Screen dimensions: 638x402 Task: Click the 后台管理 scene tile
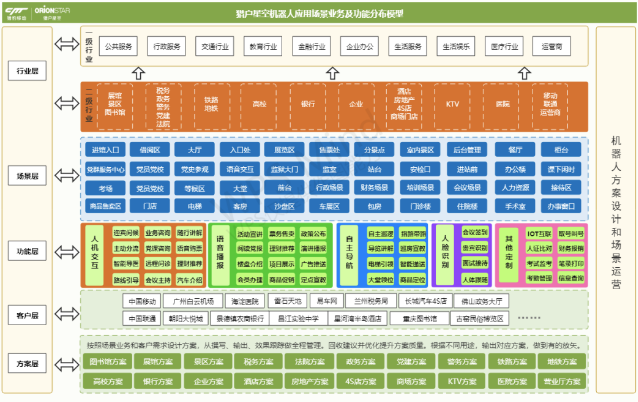click(467, 150)
